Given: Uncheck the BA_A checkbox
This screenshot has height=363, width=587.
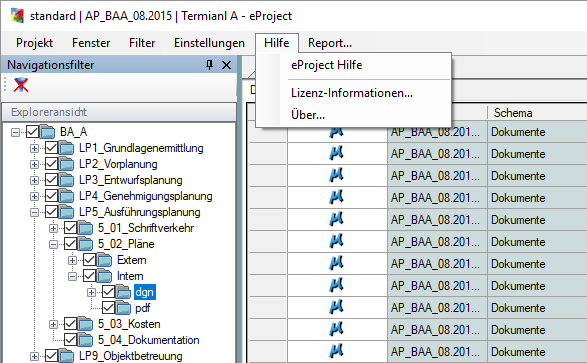Looking at the screenshot, I should pos(33,132).
